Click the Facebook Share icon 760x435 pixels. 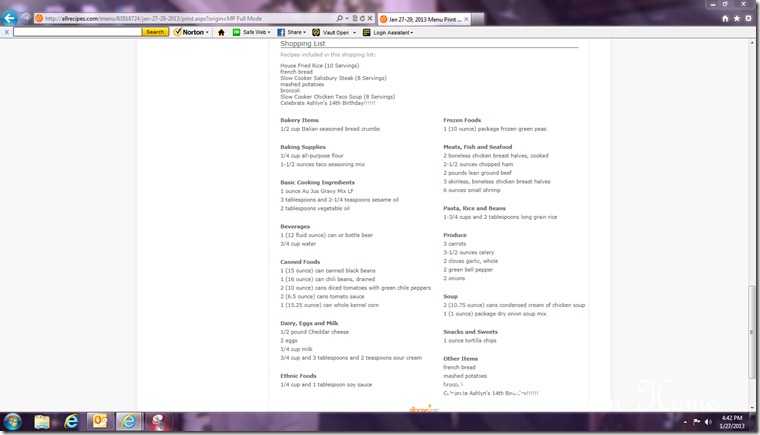[281, 32]
